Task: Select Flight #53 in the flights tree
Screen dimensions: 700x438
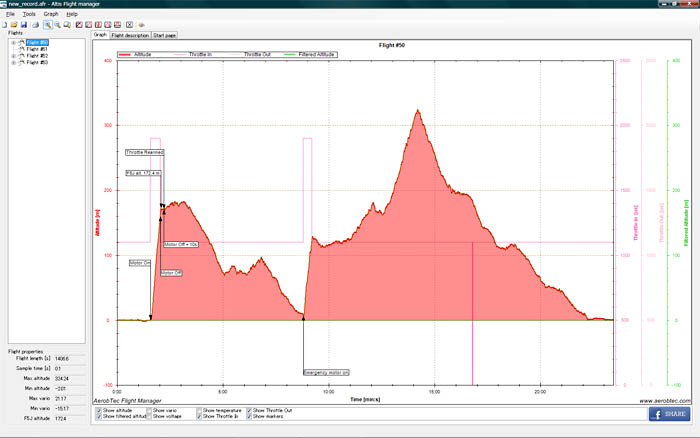Action: 37,63
